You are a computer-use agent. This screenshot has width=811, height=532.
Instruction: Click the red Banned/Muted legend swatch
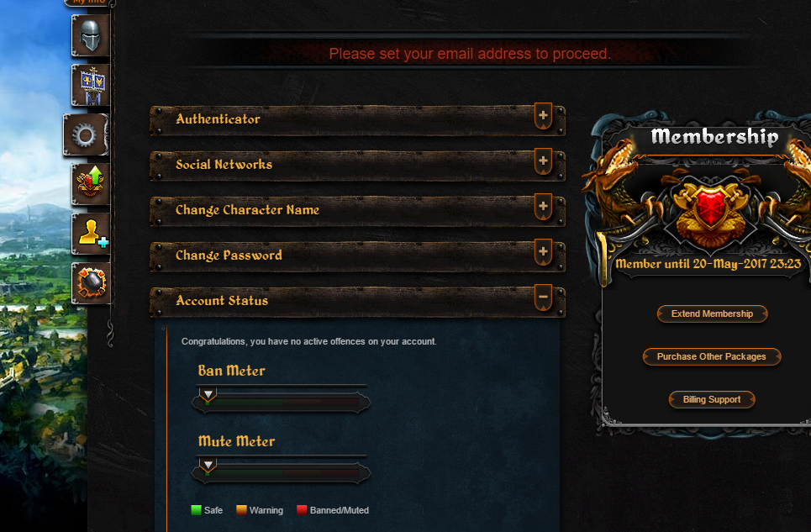[x=302, y=510]
